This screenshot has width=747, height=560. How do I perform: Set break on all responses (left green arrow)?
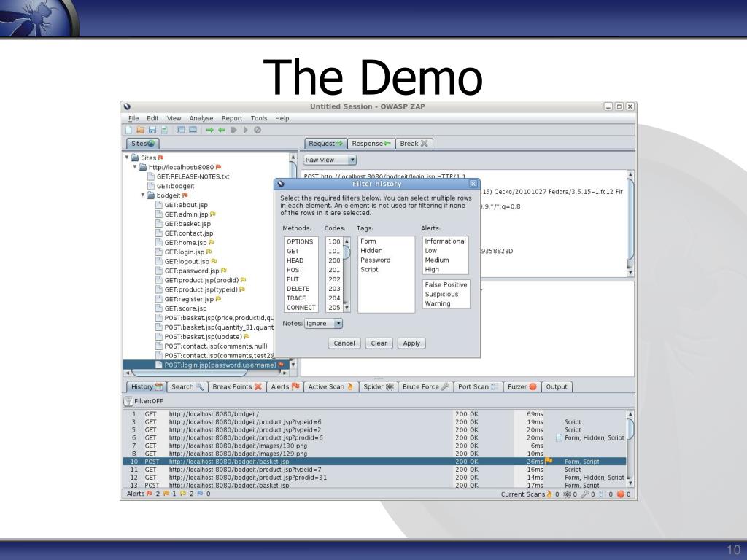pyautogui.click(x=222, y=130)
